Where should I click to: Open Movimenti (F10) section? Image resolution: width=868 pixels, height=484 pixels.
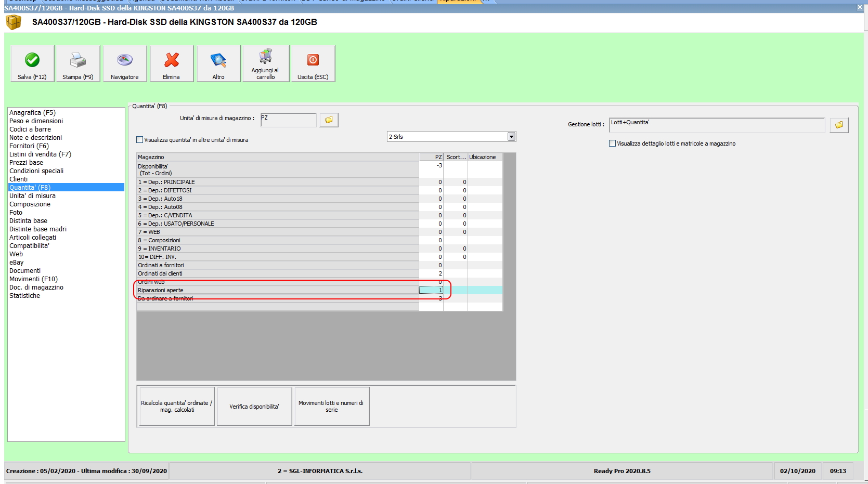click(x=33, y=279)
